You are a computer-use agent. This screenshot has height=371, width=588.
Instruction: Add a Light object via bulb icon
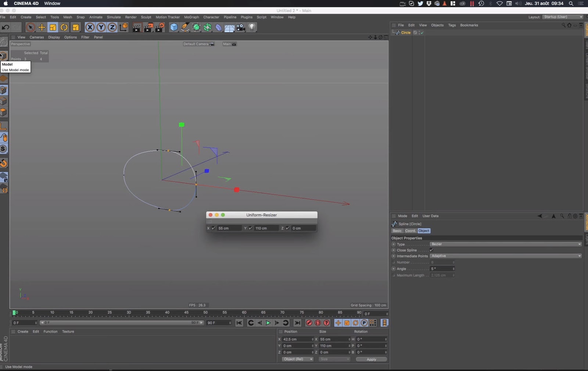(x=252, y=27)
